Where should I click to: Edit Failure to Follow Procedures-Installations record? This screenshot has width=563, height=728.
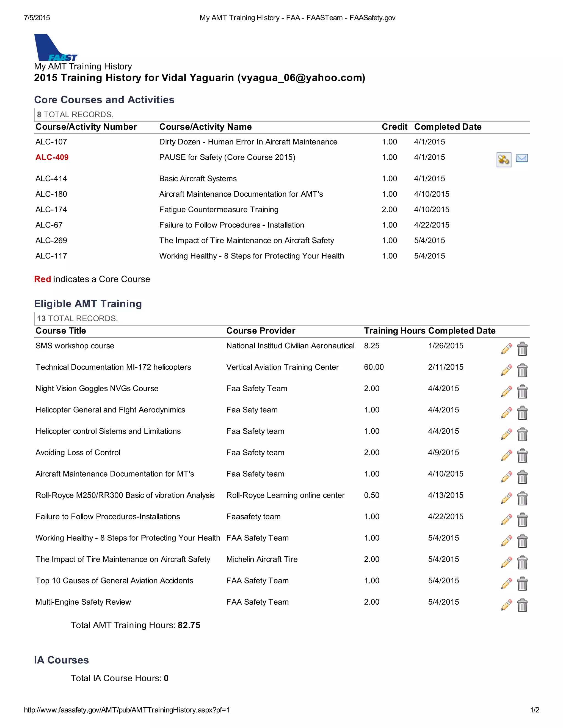[x=506, y=519]
